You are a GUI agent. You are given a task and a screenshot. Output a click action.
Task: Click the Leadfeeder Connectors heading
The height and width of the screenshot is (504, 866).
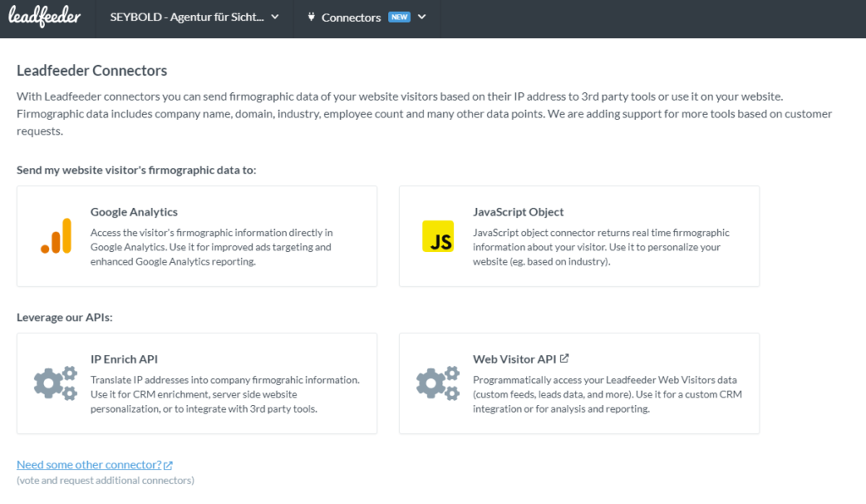(x=91, y=71)
